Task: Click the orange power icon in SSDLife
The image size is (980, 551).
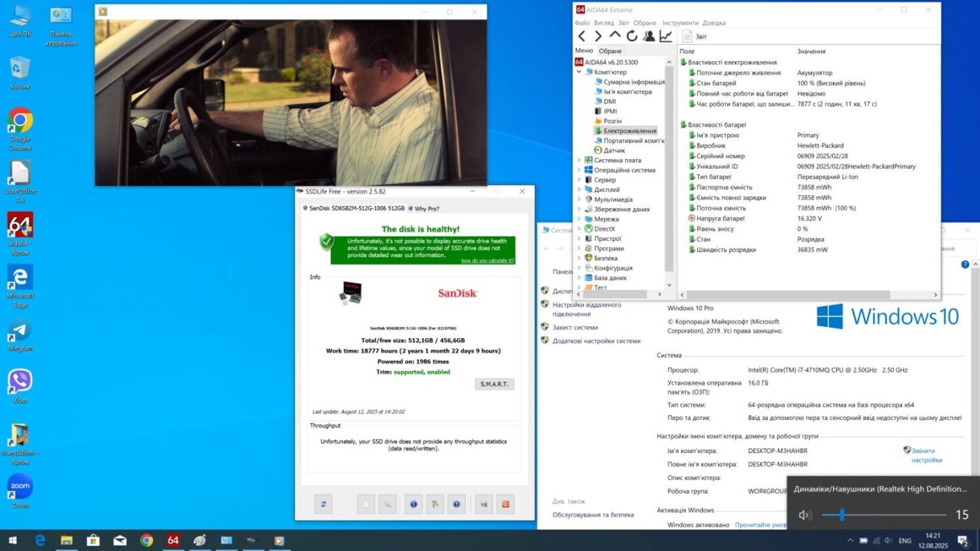Action: (x=505, y=504)
